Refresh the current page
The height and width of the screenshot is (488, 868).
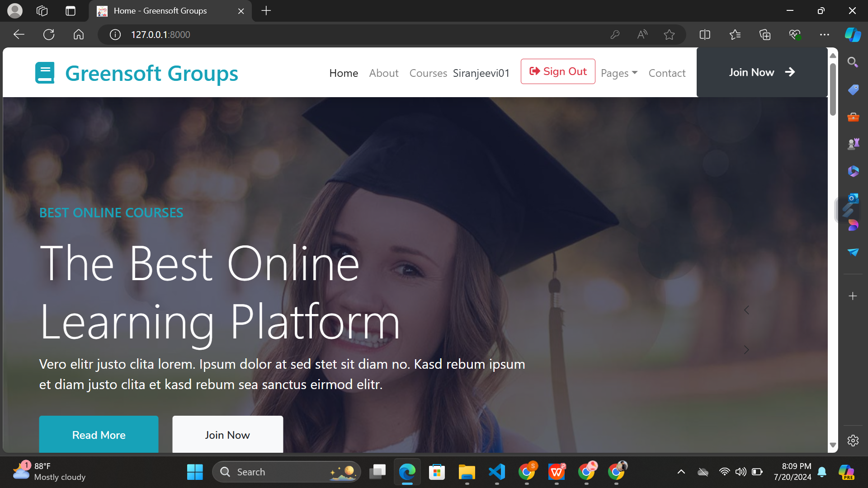coord(49,34)
